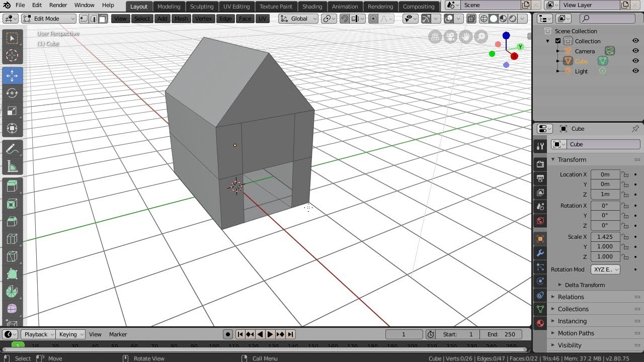Open Object Data mesh properties tab
This screenshot has width=644, height=362.
(x=540, y=309)
